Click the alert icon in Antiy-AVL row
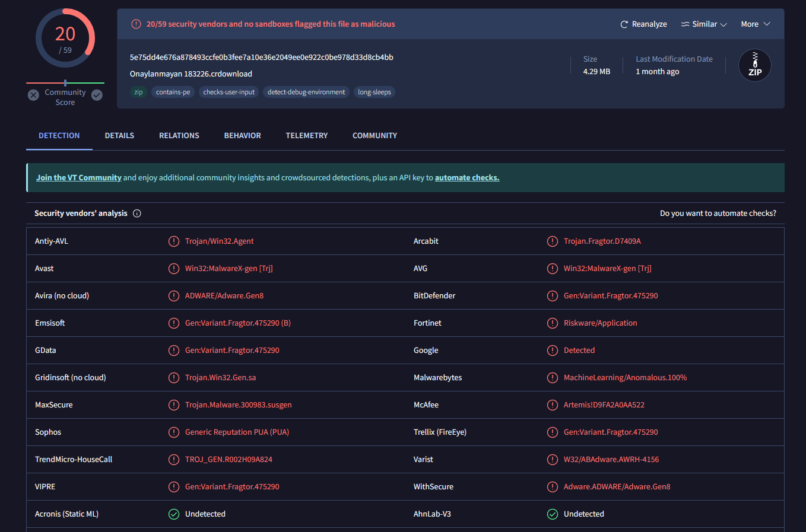This screenshot has width=806, height=532. click(x=174, y=241)
